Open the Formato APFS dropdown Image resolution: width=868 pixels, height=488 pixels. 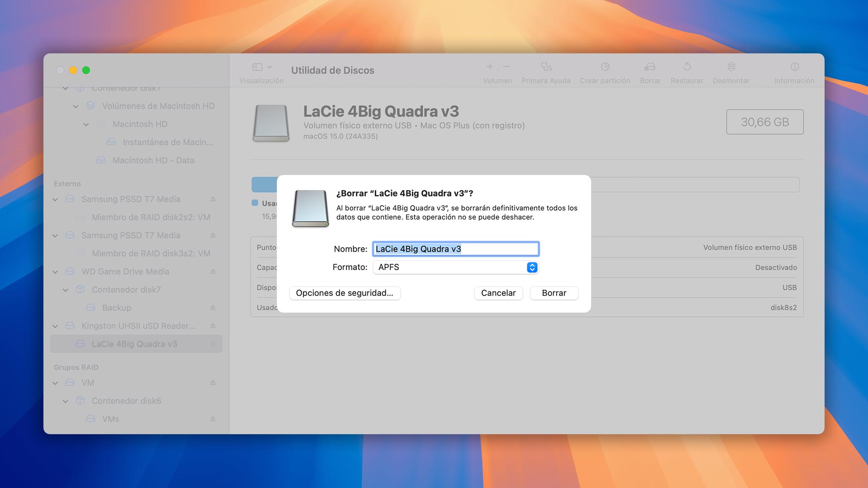[x=456, y=267]
